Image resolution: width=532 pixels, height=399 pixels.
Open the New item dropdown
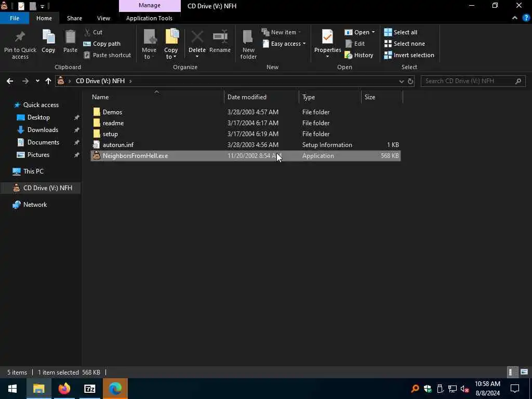(x=281, y=32)
